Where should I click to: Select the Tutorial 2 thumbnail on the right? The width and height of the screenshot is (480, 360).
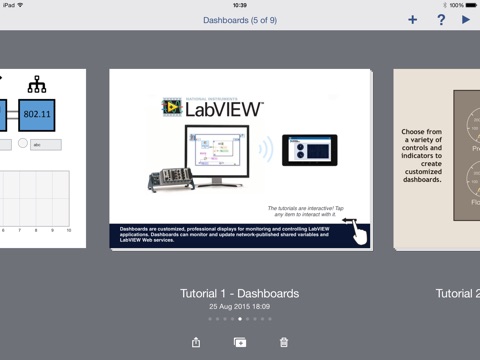pos(437,159)
